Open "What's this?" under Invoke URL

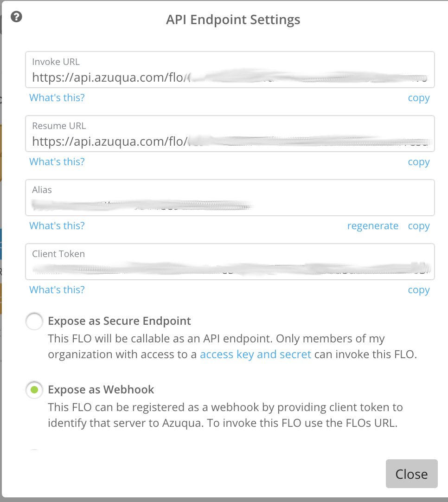(57, 98)
